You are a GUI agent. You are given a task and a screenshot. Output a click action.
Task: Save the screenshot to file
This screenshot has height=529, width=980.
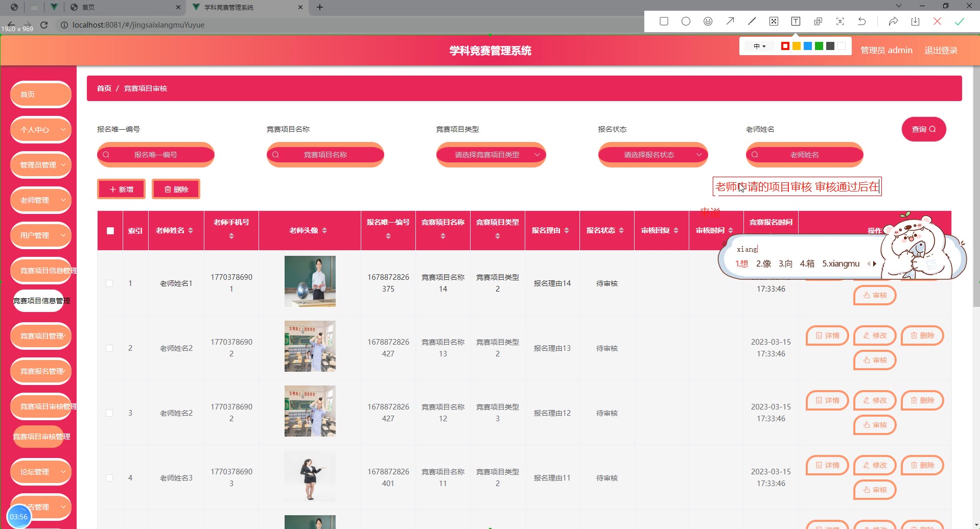(915, 21)
